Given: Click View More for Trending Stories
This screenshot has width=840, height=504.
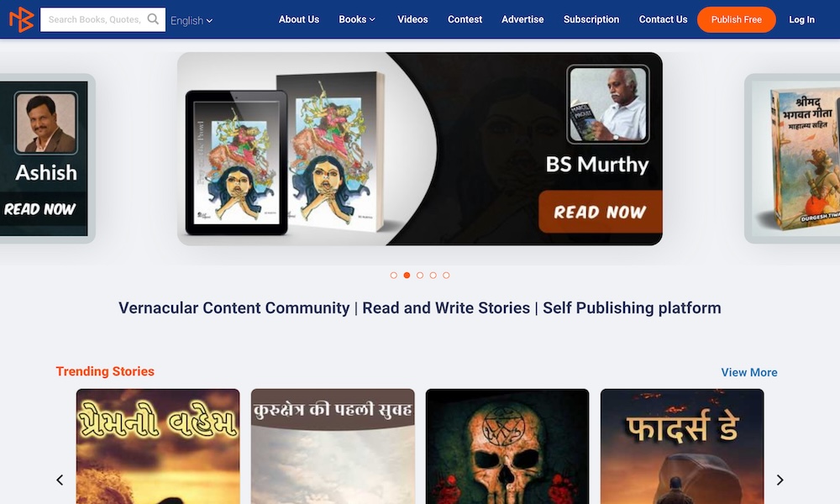Looking at the screenshot, I should pyautogui.click(x=749, y=372).
